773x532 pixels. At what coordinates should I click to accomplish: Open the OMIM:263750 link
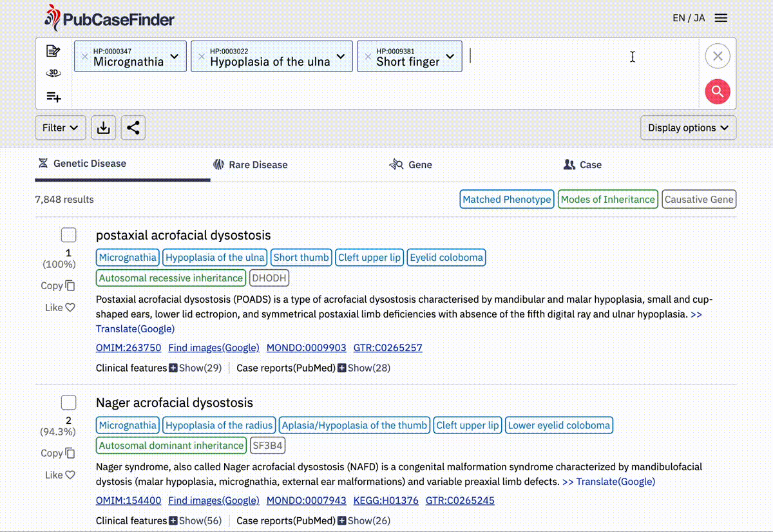click(x=128, y=348)
